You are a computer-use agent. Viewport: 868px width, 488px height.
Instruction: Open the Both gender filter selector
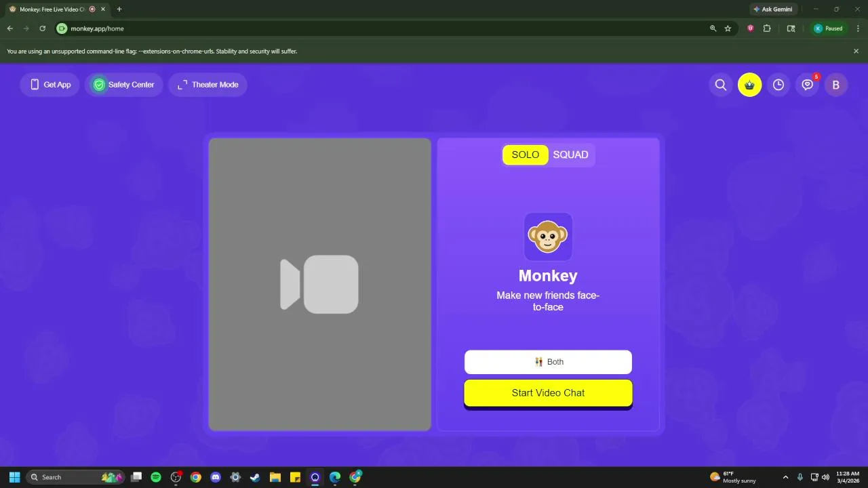pyautogui.click(x=548, y=362)
